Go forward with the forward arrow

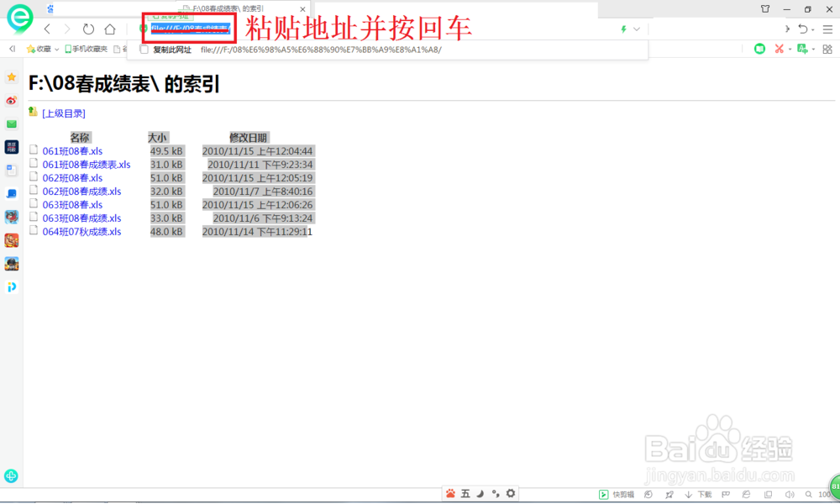point(67,29)
